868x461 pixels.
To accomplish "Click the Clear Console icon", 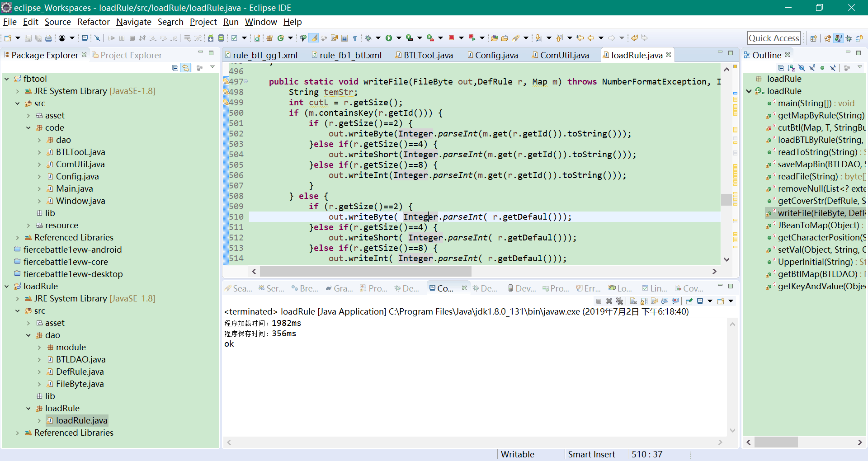I will 633,301.
